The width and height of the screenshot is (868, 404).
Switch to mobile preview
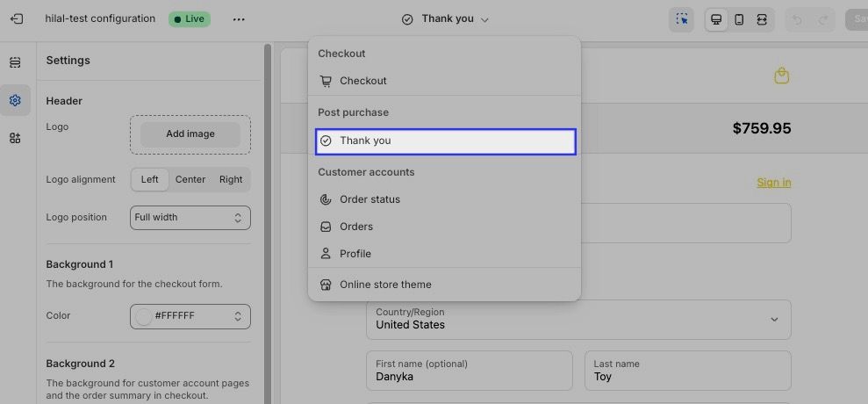(x=739, y=19)
